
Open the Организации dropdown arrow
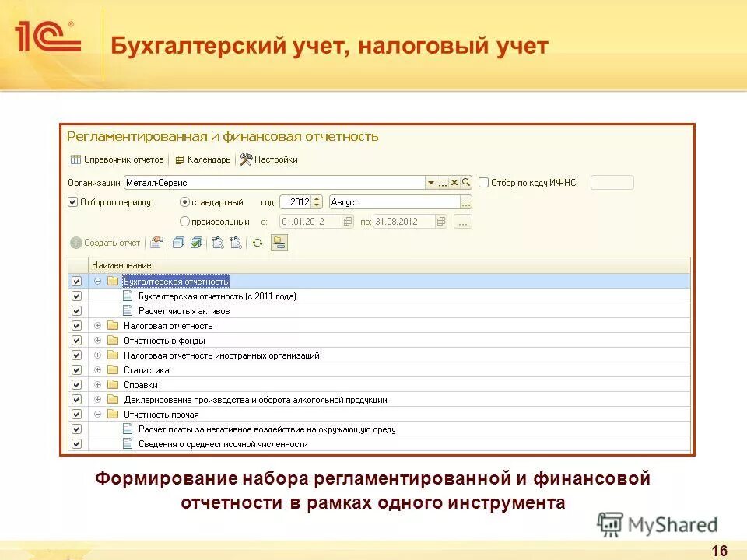coord(430,180)
